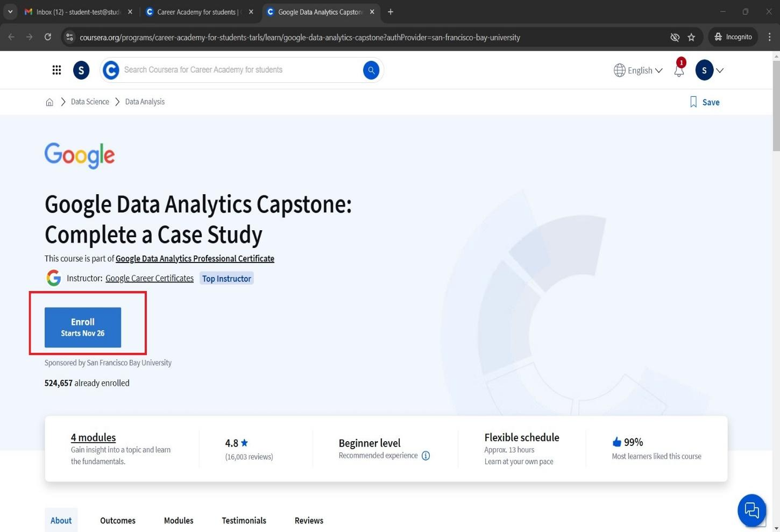The height and width of the screenshot is (532, 780).
Task: Click the S profile avatar
Action: [704, 70]
